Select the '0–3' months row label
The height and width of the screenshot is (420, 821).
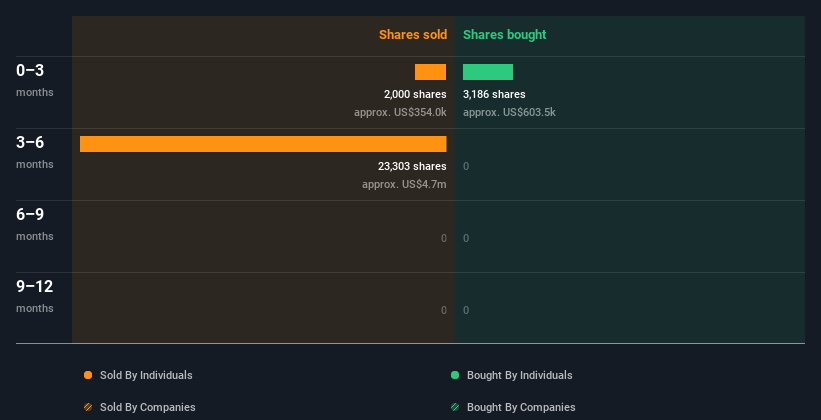tap(30, 70)
